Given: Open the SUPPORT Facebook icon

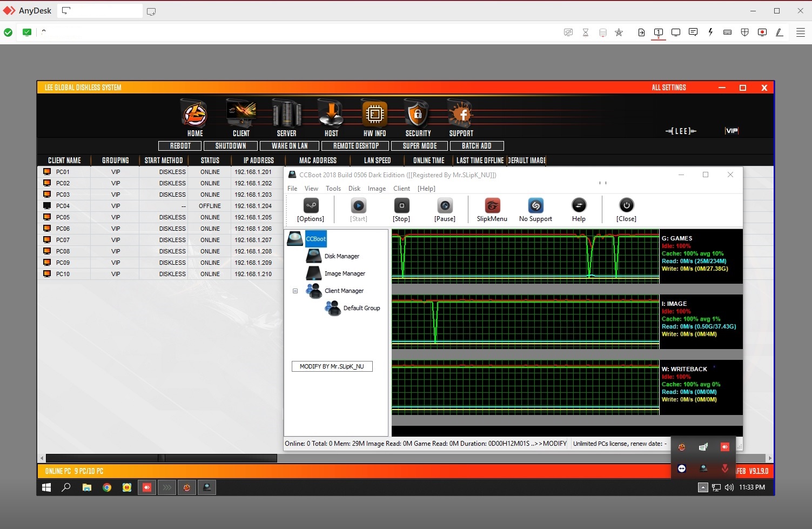Looking at the screenshot, I should (x=461, y=113).
